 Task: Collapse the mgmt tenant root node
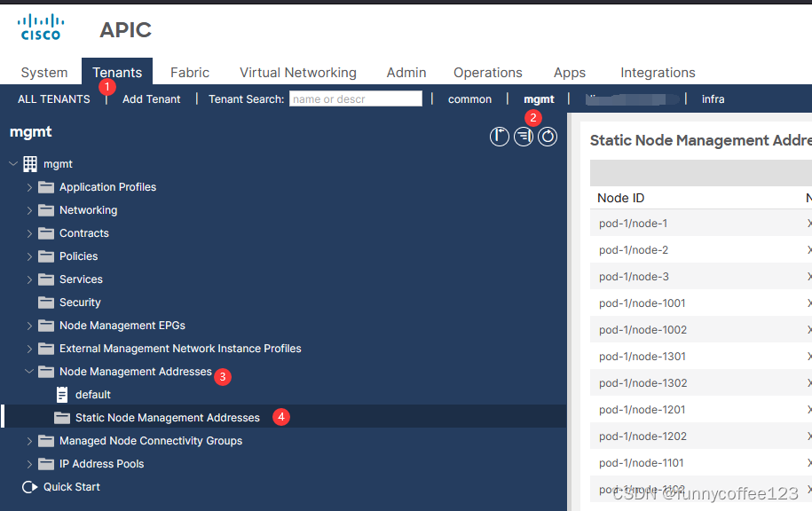tap(13, 163)
